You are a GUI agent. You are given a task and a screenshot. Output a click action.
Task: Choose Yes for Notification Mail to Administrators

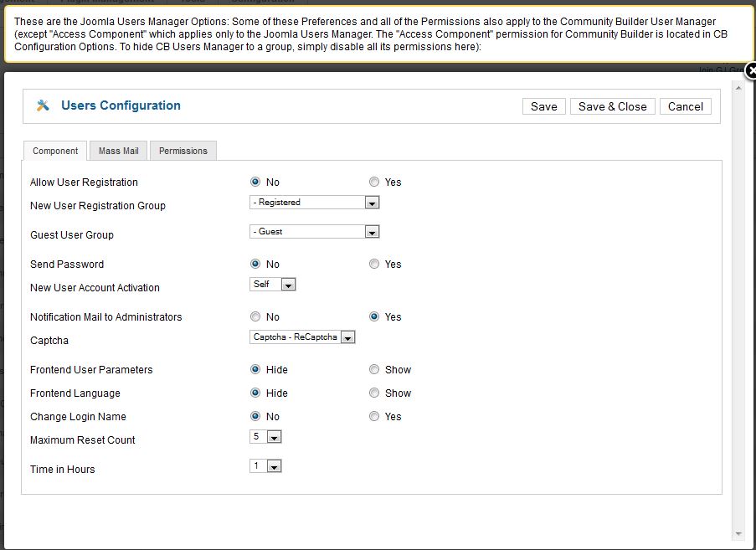click(x=374, y=316)
